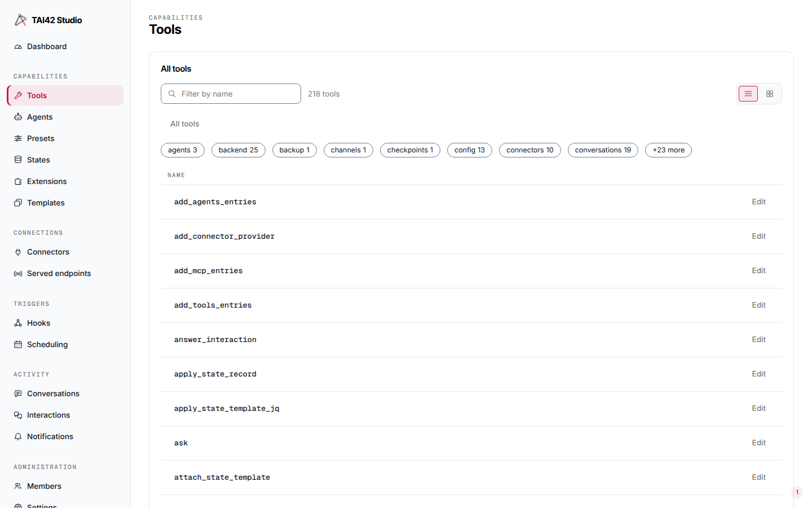The height and width of the screenshot is (508, 812).
Task: Edit the add_connector_provider tool
Action: [758, 237]
